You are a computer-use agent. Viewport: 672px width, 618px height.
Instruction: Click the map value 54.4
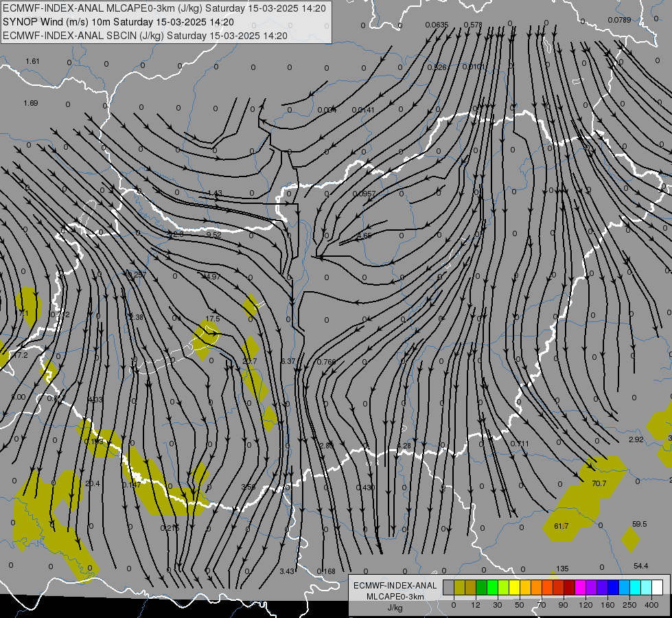point(640,566)
